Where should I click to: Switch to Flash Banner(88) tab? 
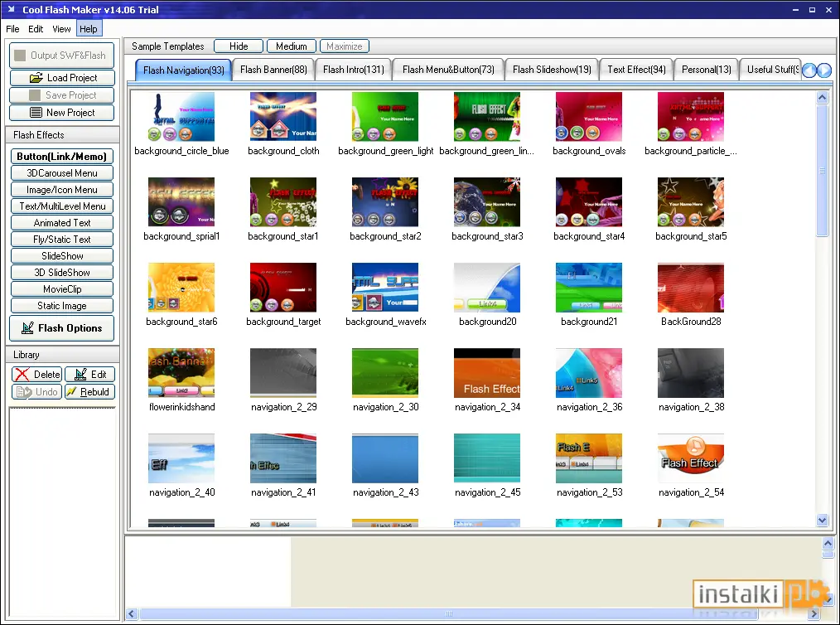[x=273, y=70]
